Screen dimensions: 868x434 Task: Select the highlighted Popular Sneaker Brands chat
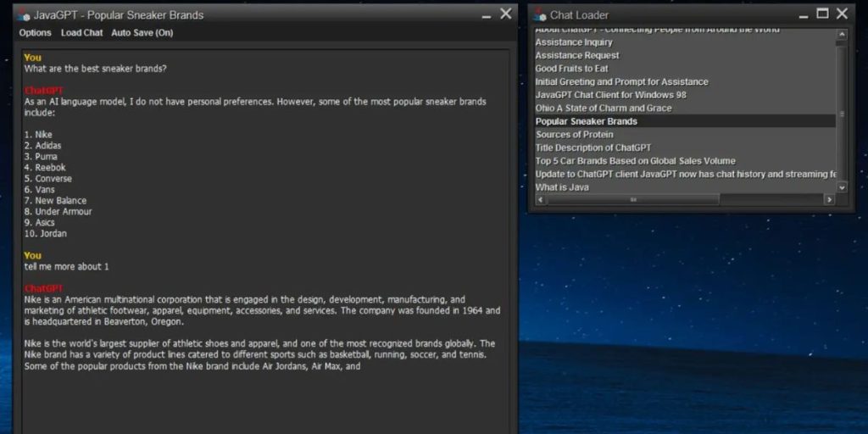pyautogui.click(x=685, y=121)
